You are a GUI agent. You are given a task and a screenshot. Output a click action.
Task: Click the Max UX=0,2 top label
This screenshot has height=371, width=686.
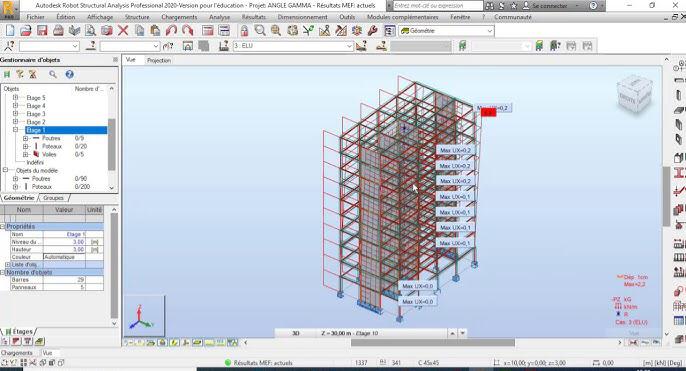[x=493, y=108]
